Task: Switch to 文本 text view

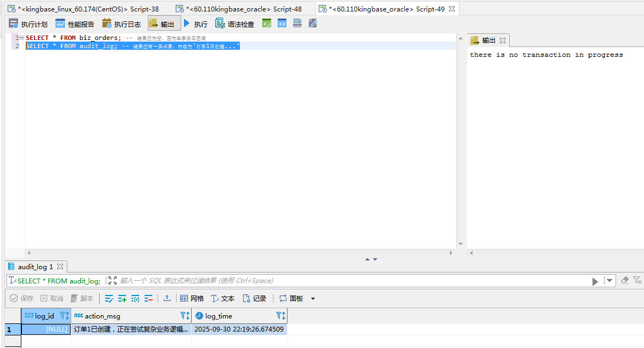Action: 223,298
